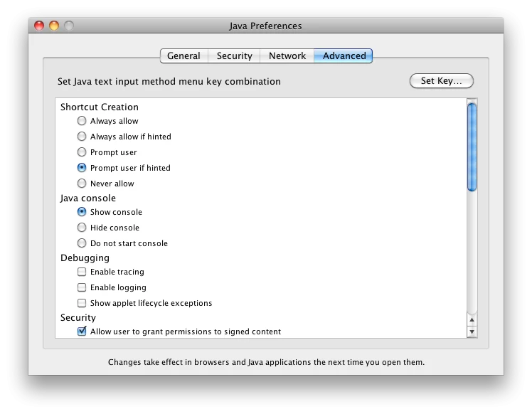Select Always allow shortcut creation
Screen dimensions: 532x414
point(82,120)
